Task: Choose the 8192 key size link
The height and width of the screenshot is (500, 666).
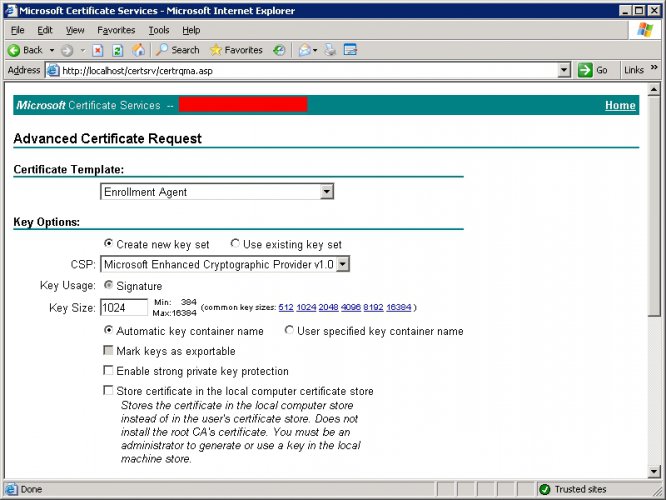Action: tap(373, 307)
